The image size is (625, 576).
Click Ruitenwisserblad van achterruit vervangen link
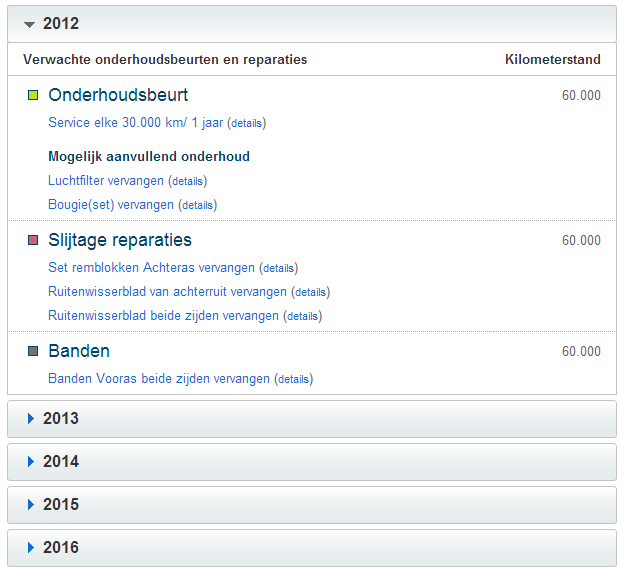[x=167, y=292]
